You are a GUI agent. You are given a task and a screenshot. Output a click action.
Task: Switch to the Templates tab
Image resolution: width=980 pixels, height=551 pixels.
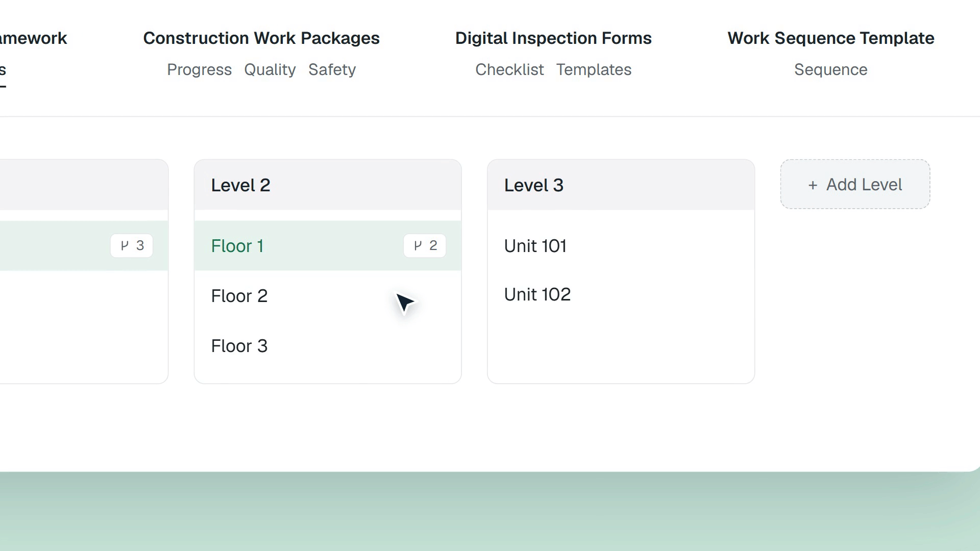pyautogui.click(x=594, y=69)
